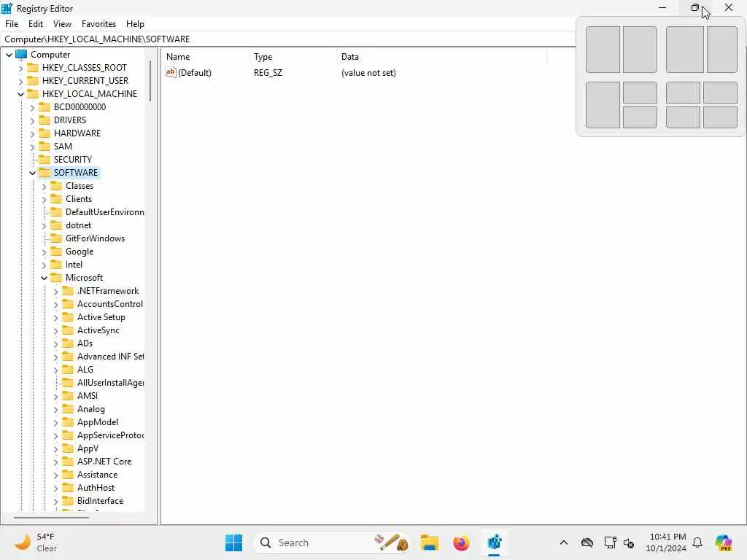Expand HKEY_CURRENT_USER key
The width and height of the screenshot is (747, 560).
pos(20,81)
